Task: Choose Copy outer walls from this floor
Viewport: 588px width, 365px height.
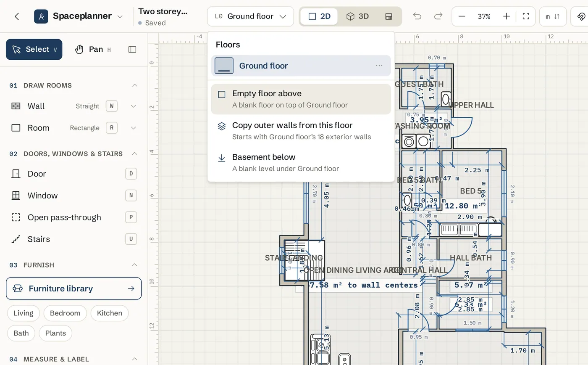Action: [x=301, y=131]
